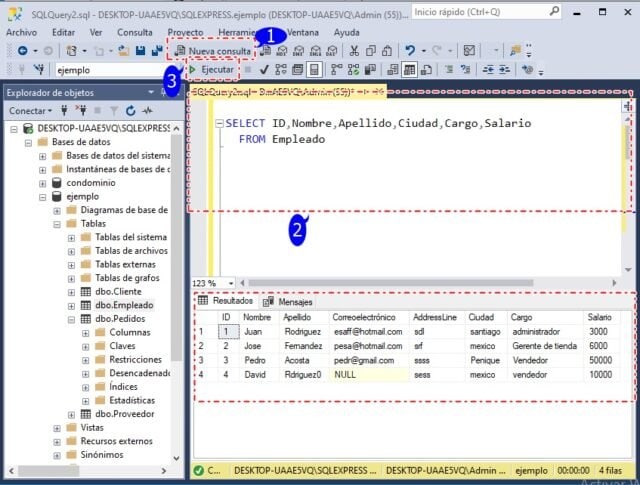
Task: Click the Filter funnel icon in Object Explorer
Action: point(113,110)
